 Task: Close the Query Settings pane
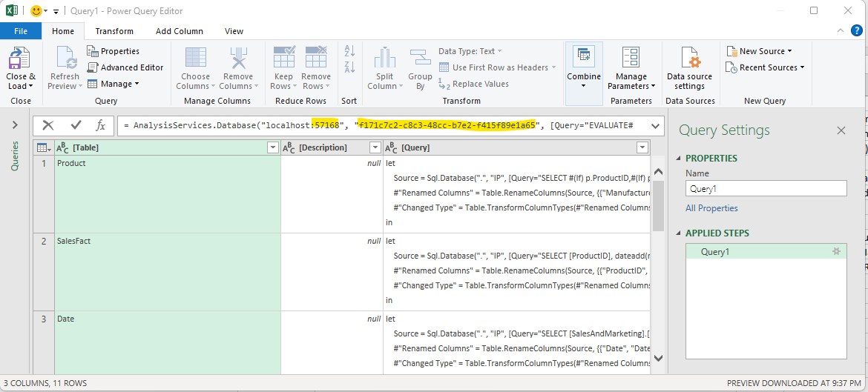coord(841,130)
